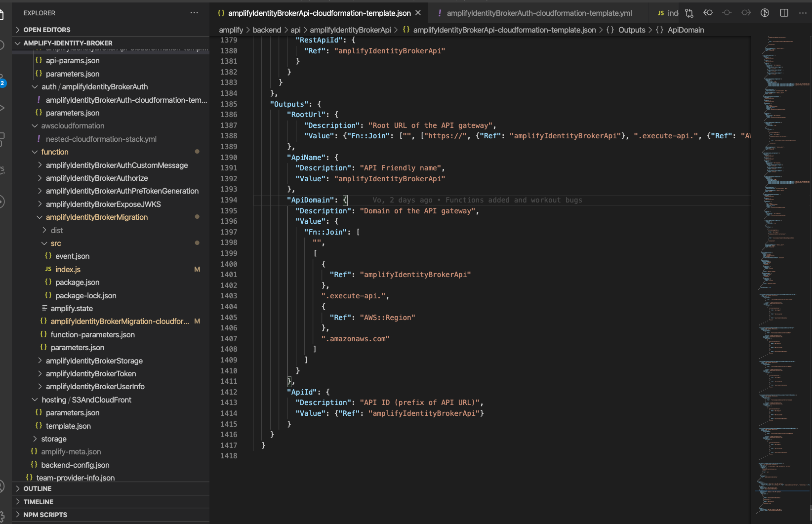Split the editor to the right

pyautogui.click(x=784, y=13)
